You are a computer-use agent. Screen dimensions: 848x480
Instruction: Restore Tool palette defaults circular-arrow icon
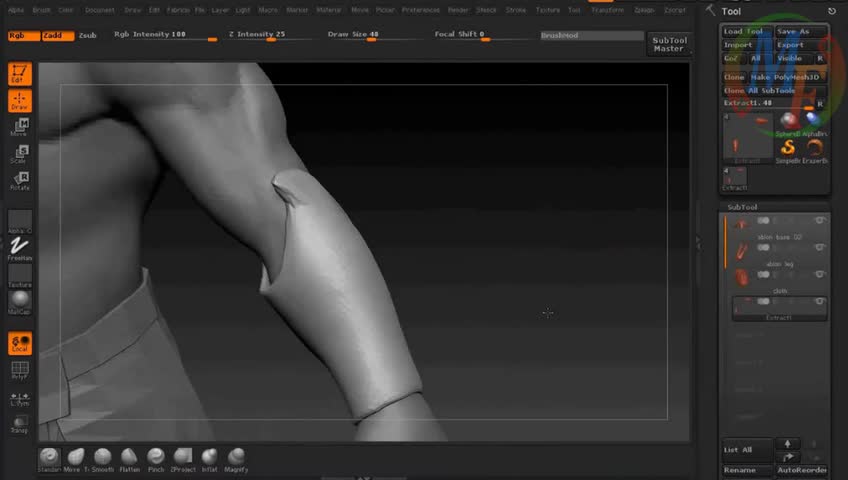[832, 11]
